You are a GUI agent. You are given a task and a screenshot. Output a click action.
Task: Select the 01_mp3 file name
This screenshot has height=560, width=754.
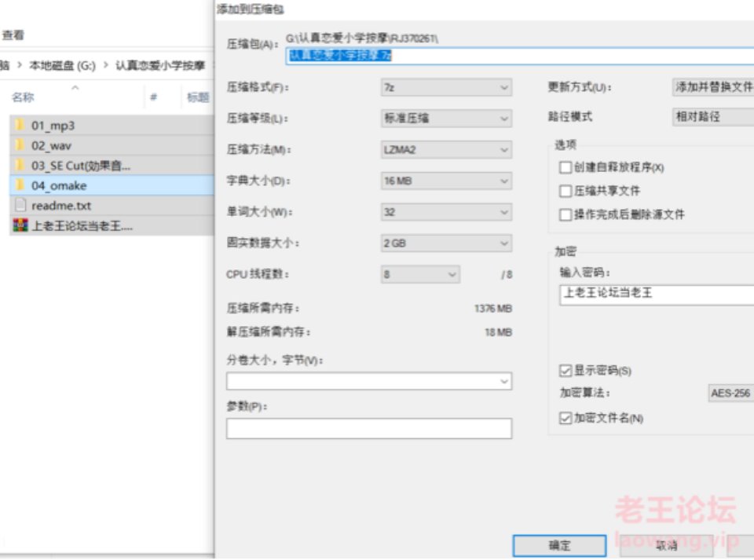53,126
